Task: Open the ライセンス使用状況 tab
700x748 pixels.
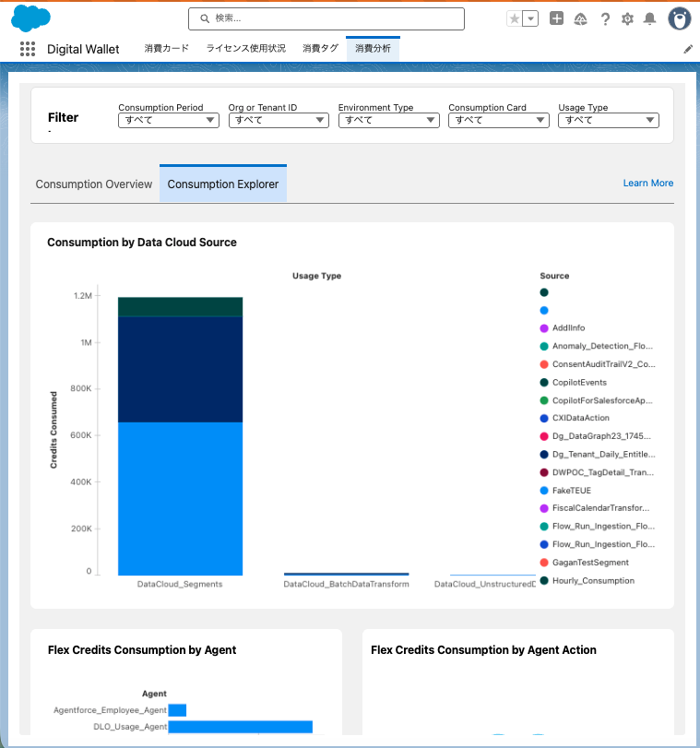Action: (x=245, y=48)
